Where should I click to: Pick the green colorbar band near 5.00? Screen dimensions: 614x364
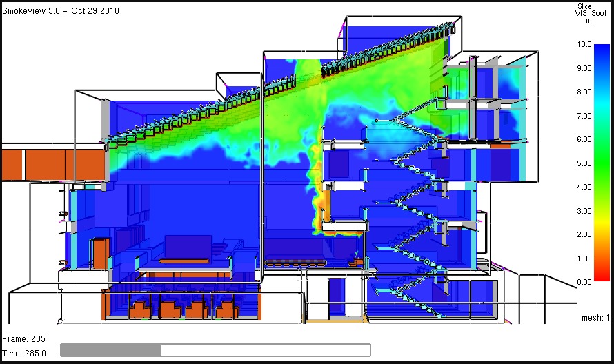[x=602, y=163]
